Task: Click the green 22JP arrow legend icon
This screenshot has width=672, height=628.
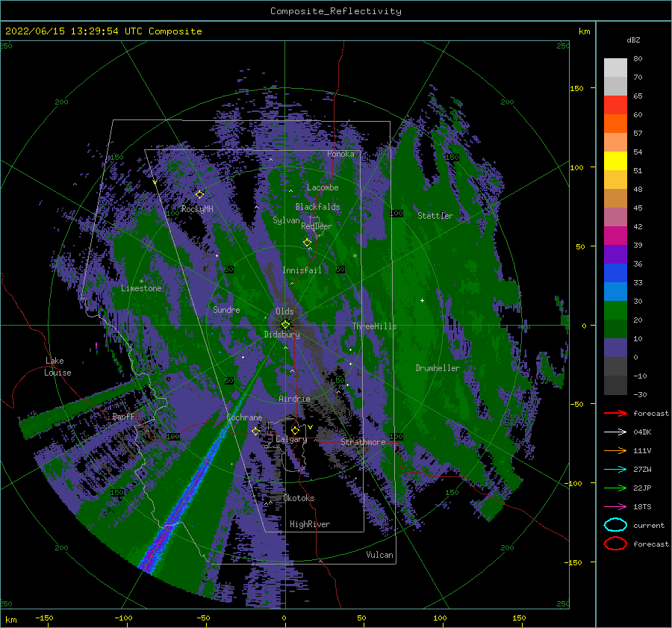Action: point(615,488)
